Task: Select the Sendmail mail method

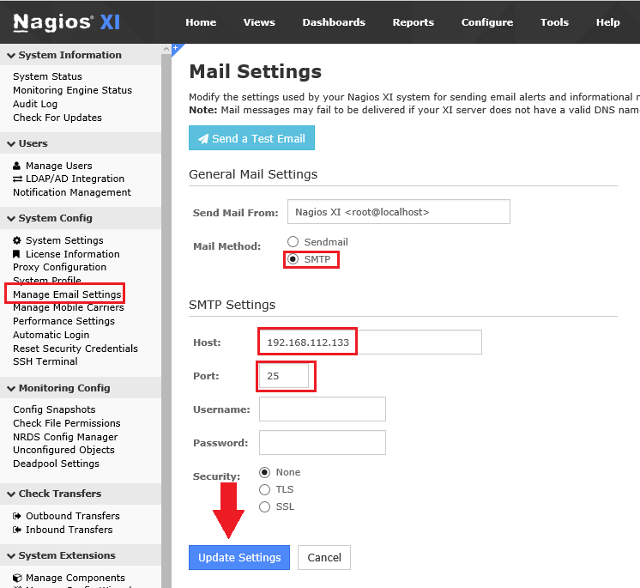Action: (x=293, y=242)
